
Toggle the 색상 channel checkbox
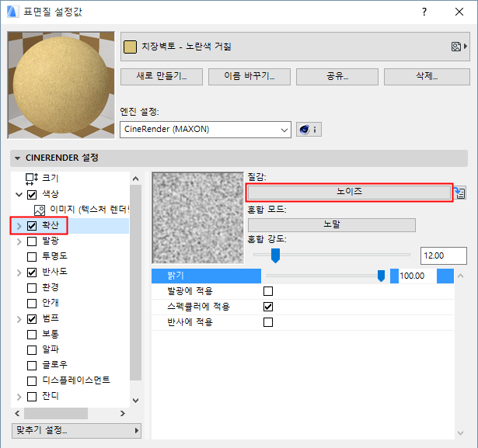pos(32,195)
